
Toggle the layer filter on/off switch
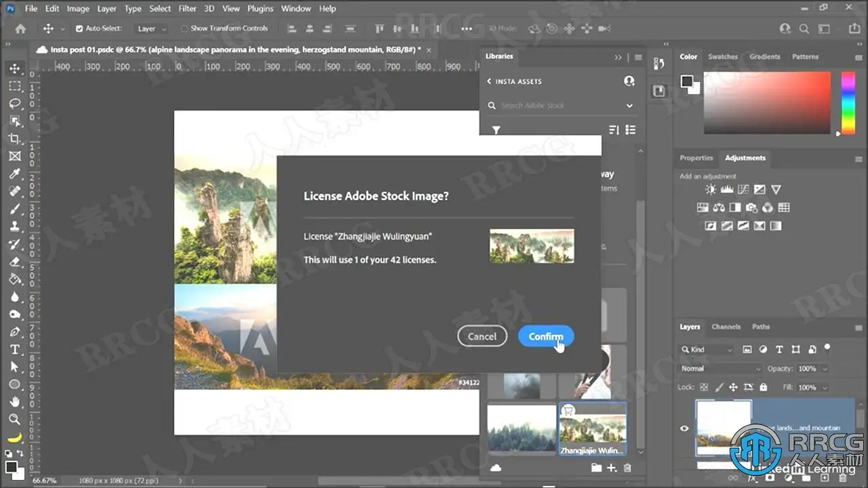pyautogui.click(x=827, y=348)
